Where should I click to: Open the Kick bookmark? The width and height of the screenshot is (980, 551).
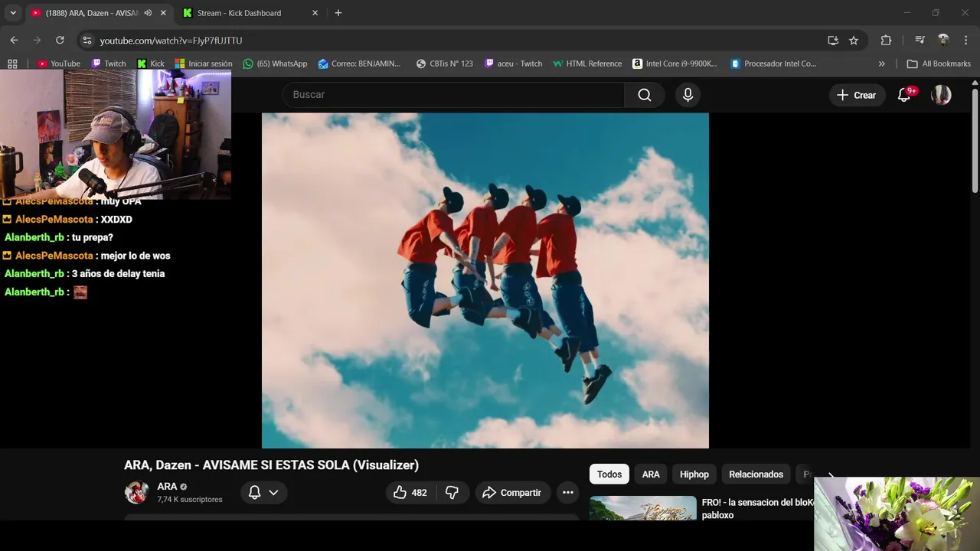150,64
